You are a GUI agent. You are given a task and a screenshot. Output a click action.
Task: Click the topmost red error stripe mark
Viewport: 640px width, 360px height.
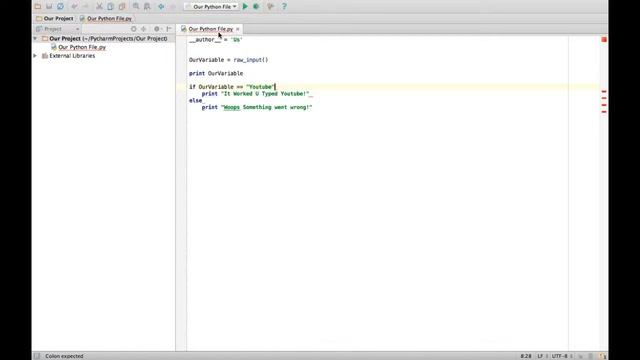coord(604,91)
